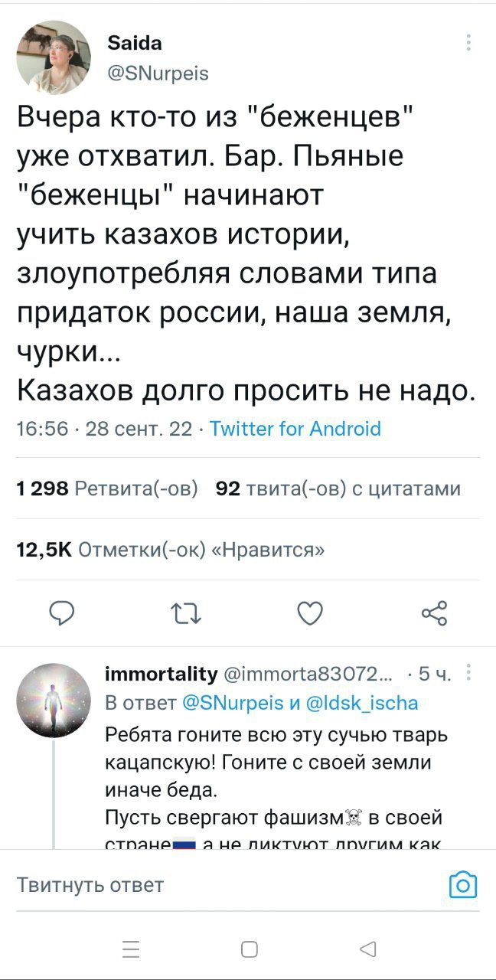The image size is (496, 980).
Task: Tap Android recent apps button
Action: coord(130,950)
